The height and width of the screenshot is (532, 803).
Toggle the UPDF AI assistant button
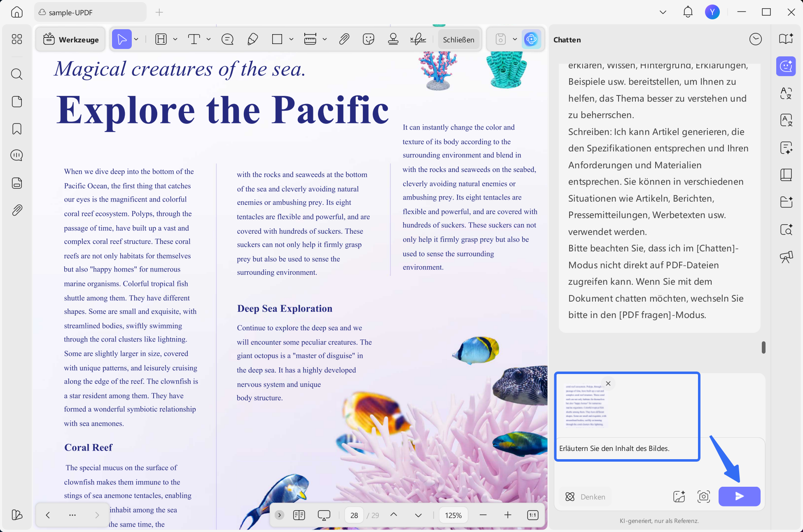531,39
